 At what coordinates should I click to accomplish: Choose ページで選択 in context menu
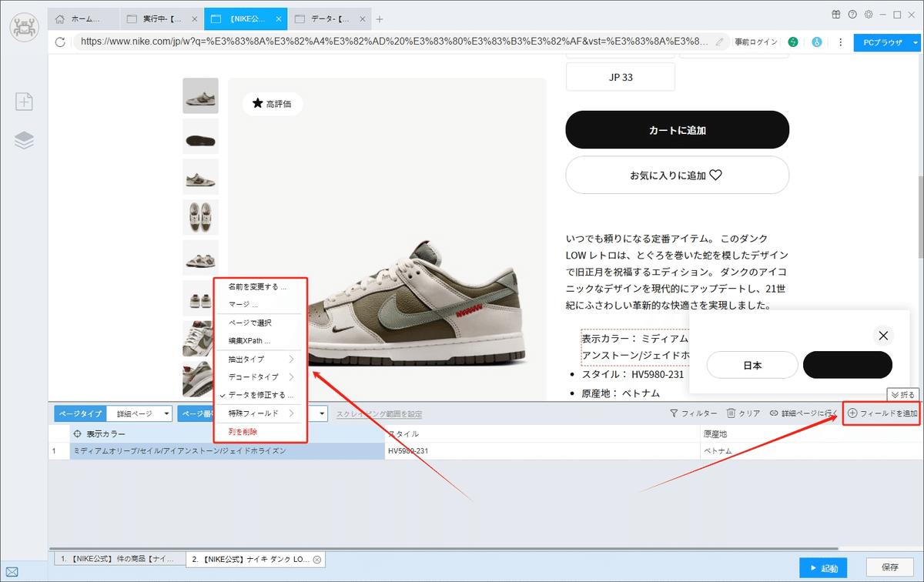259,323
